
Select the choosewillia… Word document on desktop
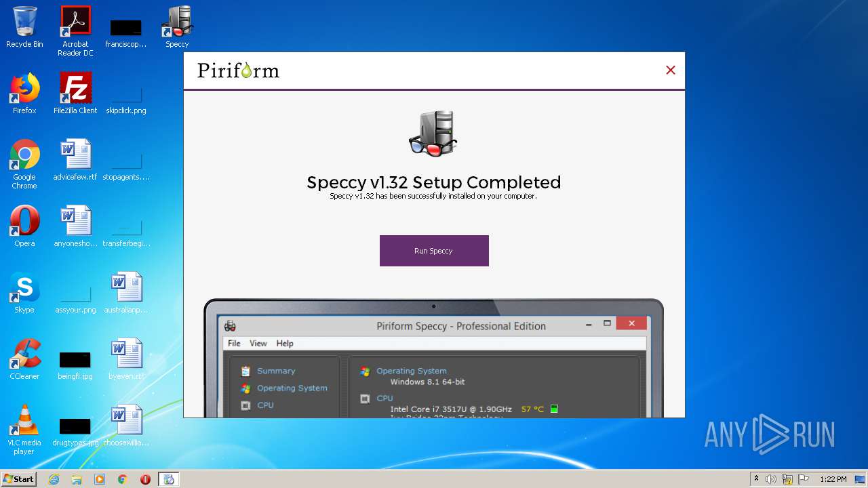point(126,426)
